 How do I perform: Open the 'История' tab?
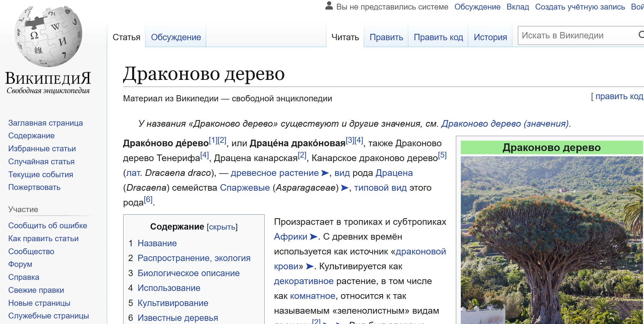click(x=490, y=37)
